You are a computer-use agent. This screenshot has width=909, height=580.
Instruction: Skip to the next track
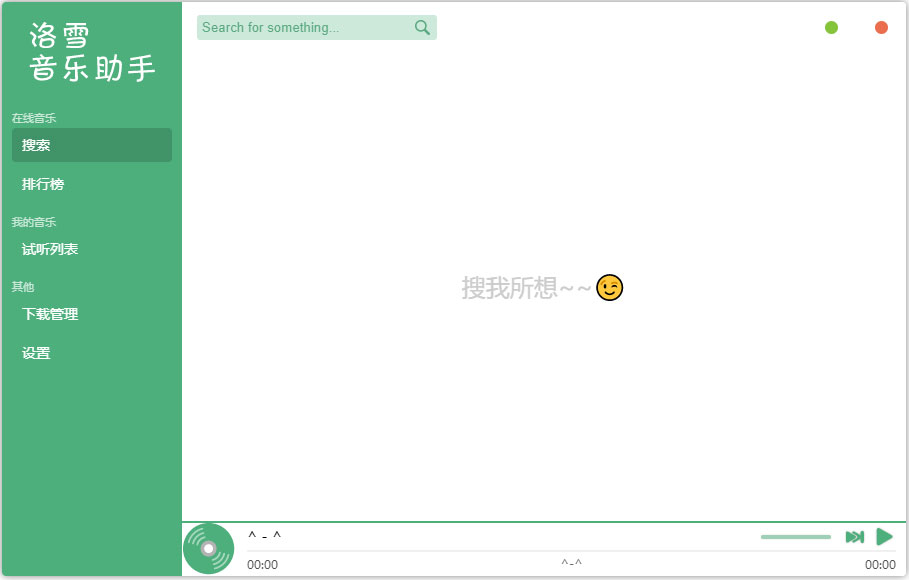[854, 536]
